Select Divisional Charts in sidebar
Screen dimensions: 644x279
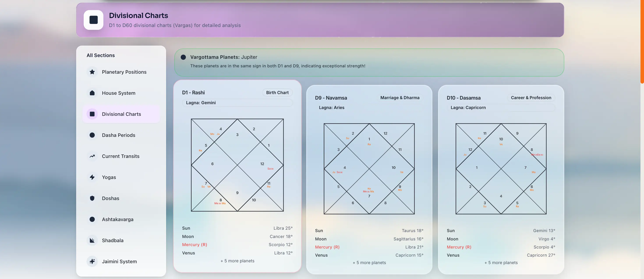tap(121, 114)
